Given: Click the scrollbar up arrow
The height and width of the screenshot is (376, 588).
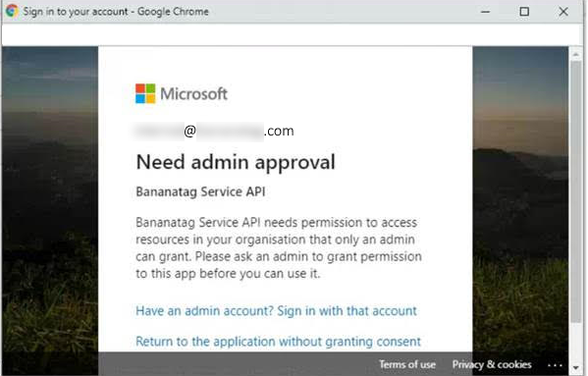Looking at the screenshot, I should click(575, 55).
